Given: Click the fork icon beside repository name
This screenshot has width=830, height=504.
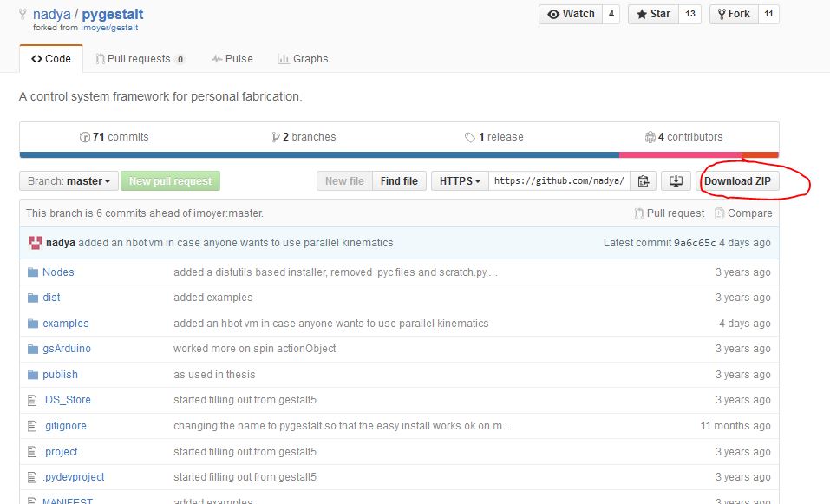Looking at the screenshot, I should (x=23, y=14).
